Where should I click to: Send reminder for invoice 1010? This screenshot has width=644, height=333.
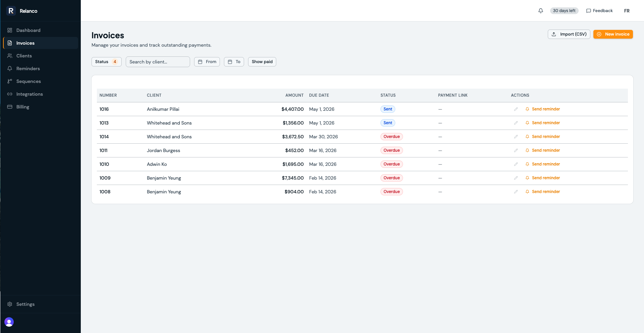[543, 164]
